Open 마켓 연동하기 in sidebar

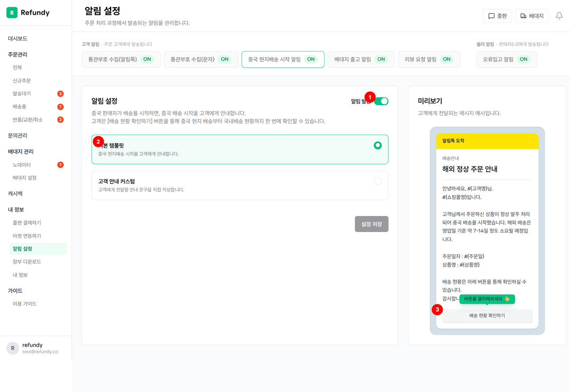coord(27,236)
